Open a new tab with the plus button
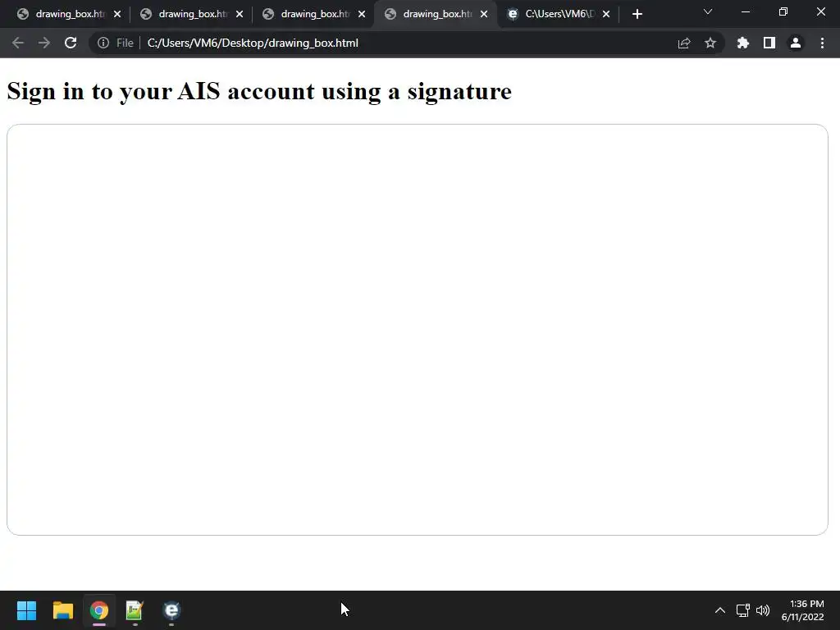Screen dimensions: 840x630 [637, 14]
